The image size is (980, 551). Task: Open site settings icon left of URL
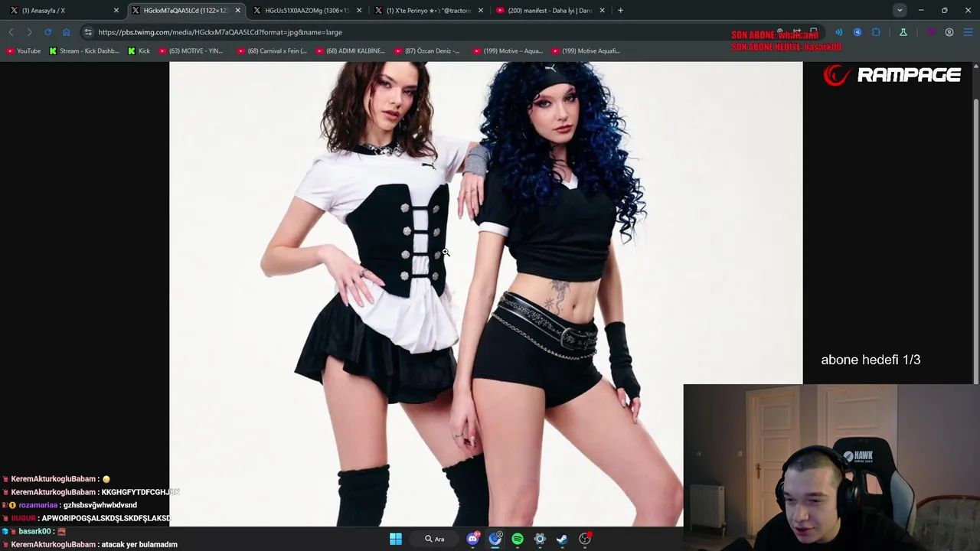[88, 32]
